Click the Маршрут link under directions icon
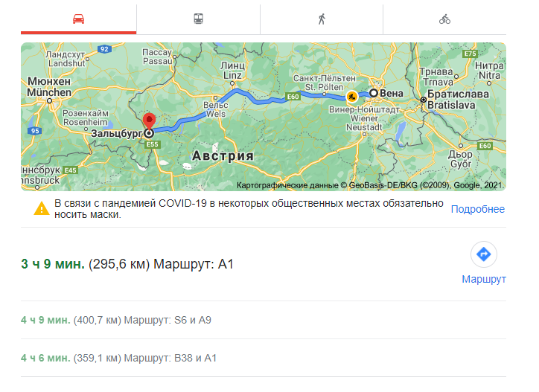This screenshot has height=392, width=539. pos(484,279)
